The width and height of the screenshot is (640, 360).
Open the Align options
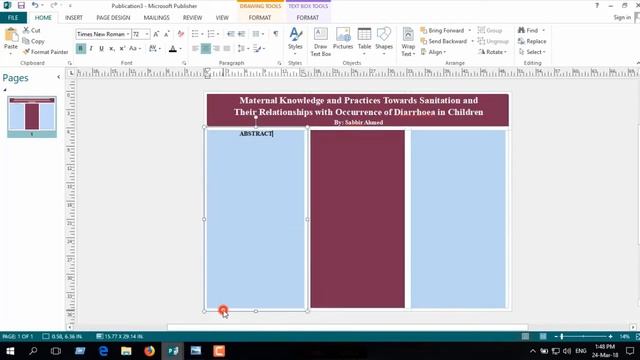(433, 52)
